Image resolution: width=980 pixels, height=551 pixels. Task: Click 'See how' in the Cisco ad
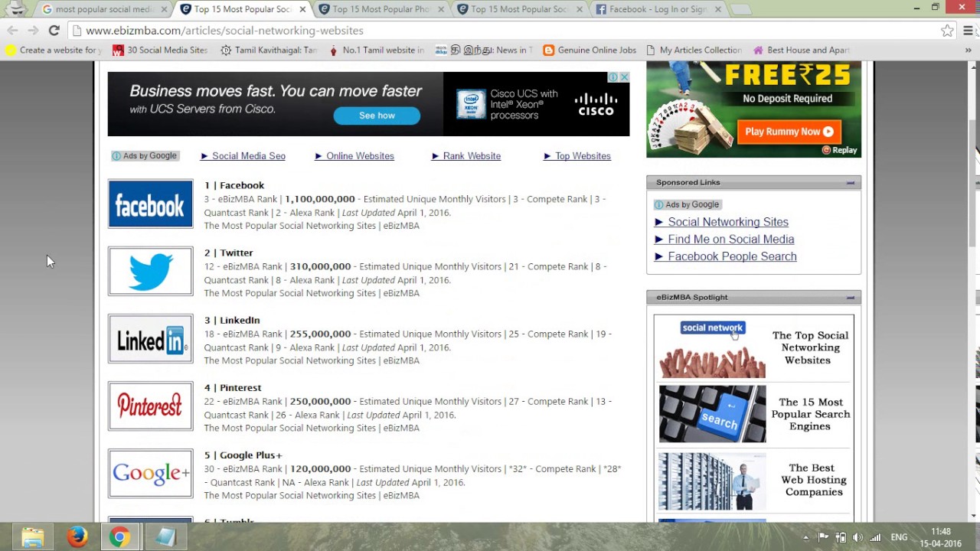point(377,116)
